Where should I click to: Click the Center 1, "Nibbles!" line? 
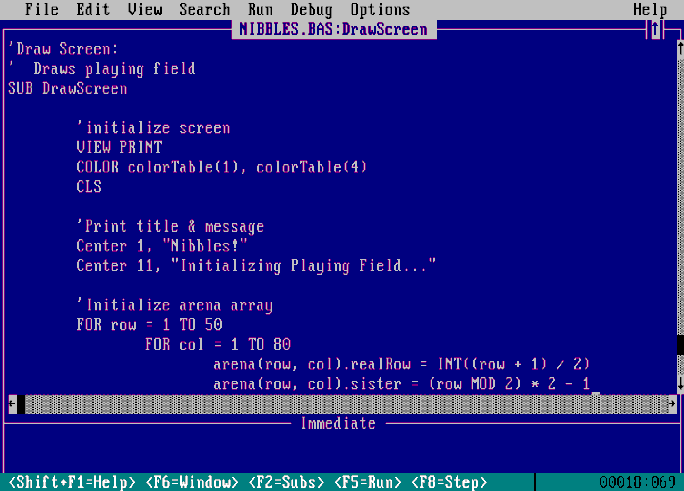pyautogui.click(x=162, y=246)
